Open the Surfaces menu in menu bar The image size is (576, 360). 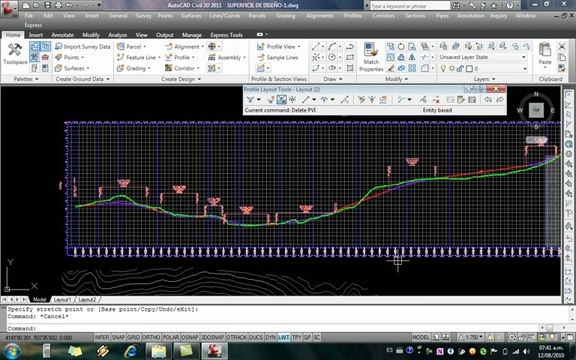191,16
